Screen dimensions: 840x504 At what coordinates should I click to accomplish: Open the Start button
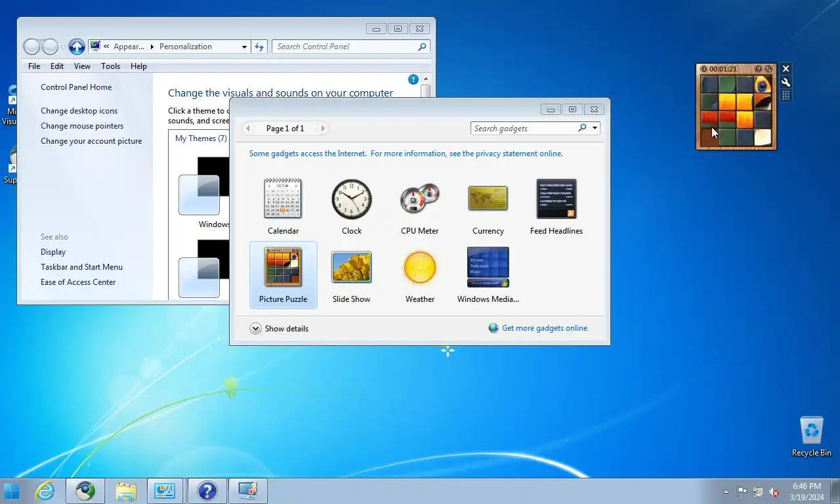pyautogui.click(x=12, y=491)
